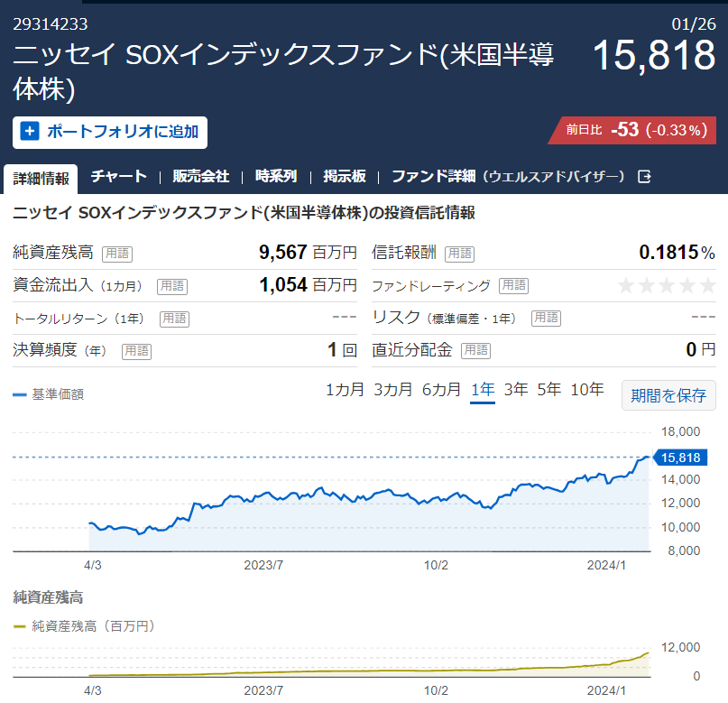Switch chart range to 5年

tap(548, 390)
